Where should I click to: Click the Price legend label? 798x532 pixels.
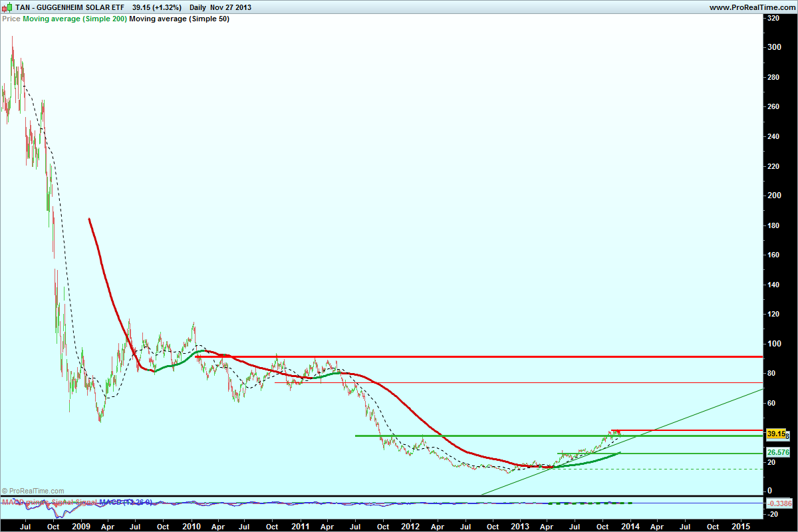11,19
